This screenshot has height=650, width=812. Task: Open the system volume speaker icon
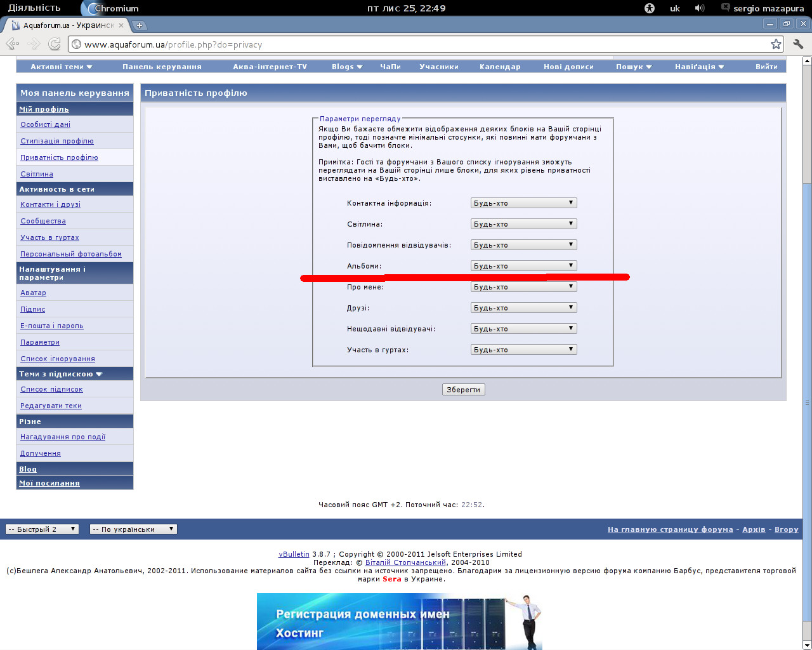(x=699, y=8)
